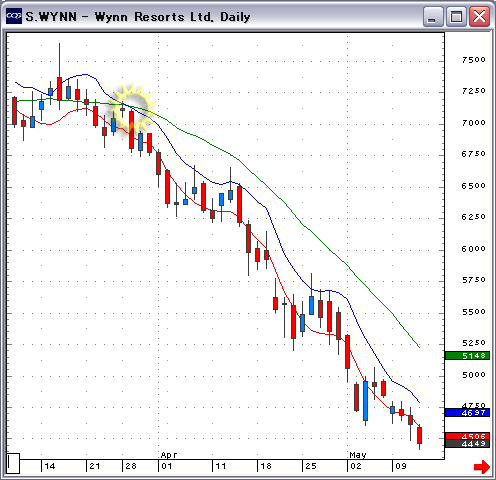Click the date label 11 on the time axis
Screen dimensions: 496x480
click(221, 466)
